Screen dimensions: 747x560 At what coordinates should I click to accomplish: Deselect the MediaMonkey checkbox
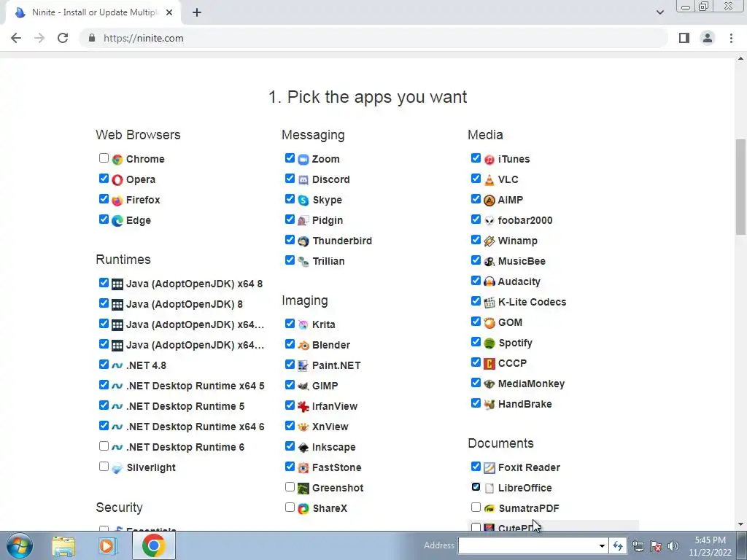click(476, 382)
